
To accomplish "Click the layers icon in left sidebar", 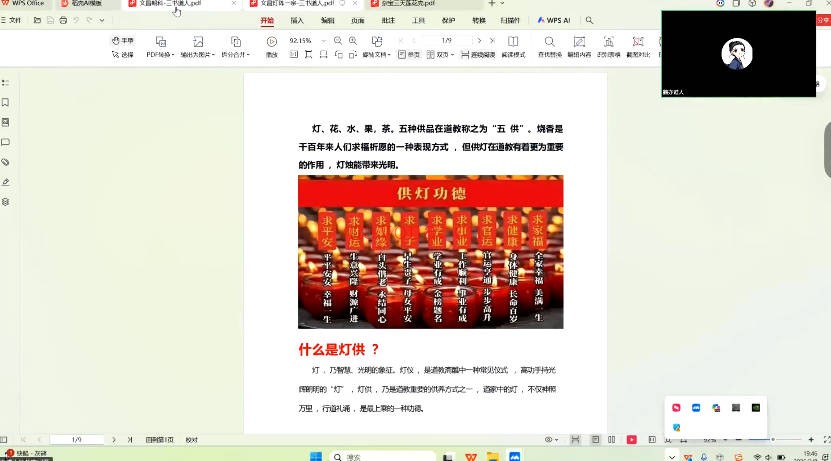I will click(5, 202).
